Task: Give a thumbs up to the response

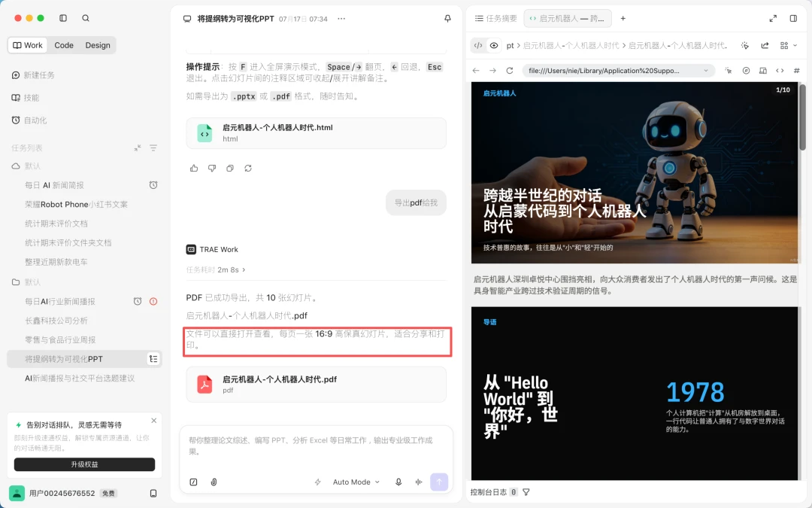Action: click(194, 168)
